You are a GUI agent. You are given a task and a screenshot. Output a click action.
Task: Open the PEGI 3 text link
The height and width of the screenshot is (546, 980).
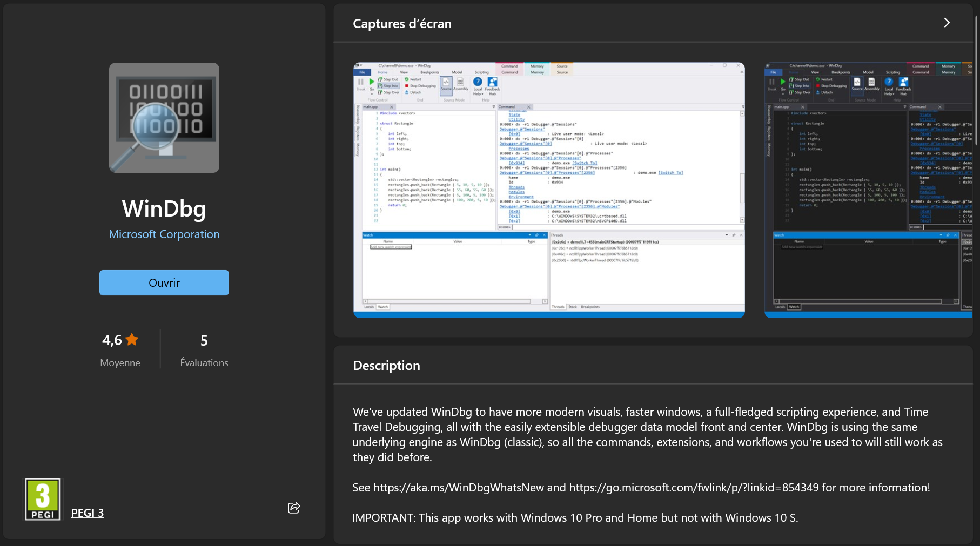pyautogui.click(x=88, y=513)
